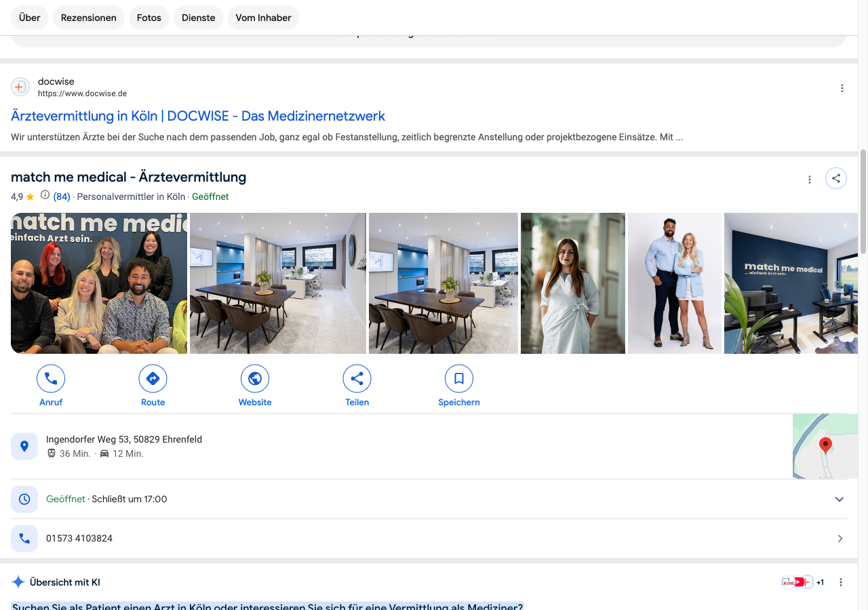Screen dimensions: 868x610
Task: Expand opening hours chevron
Action: [x=840, y=500]
